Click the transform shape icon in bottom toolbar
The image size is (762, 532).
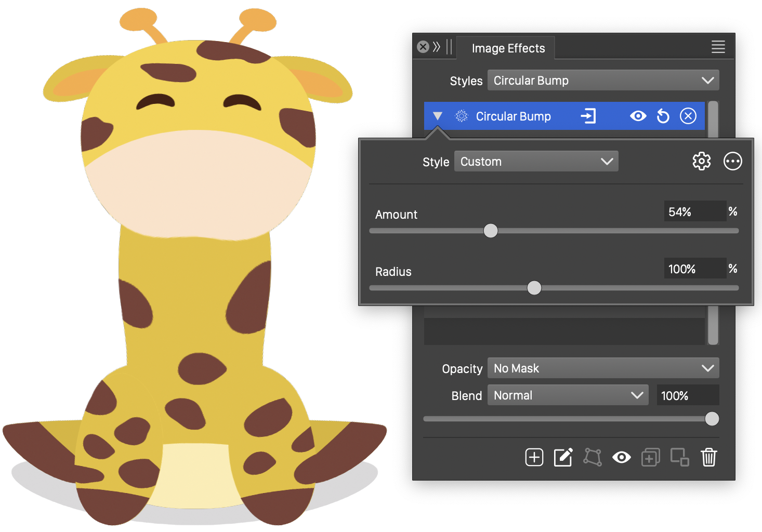[592, 457]
